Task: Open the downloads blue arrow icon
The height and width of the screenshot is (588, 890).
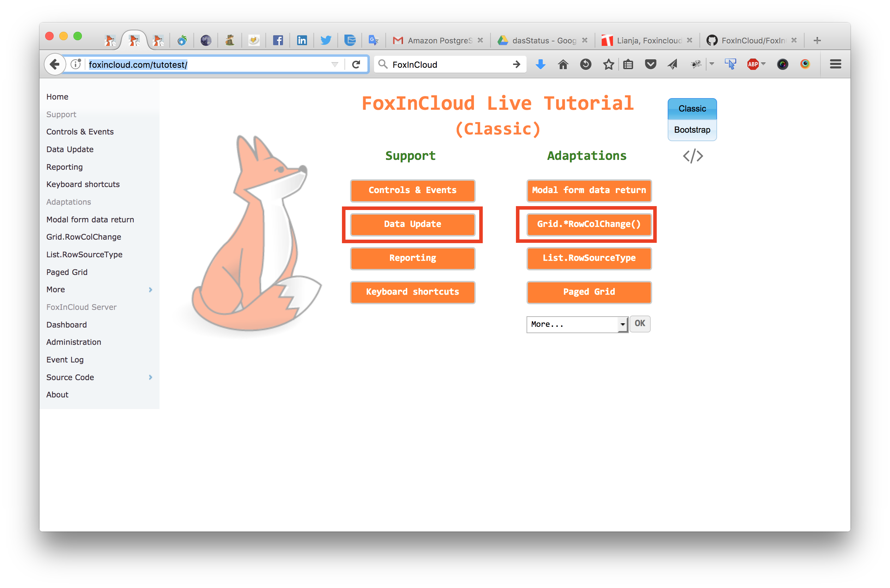Action: (540, 65)
